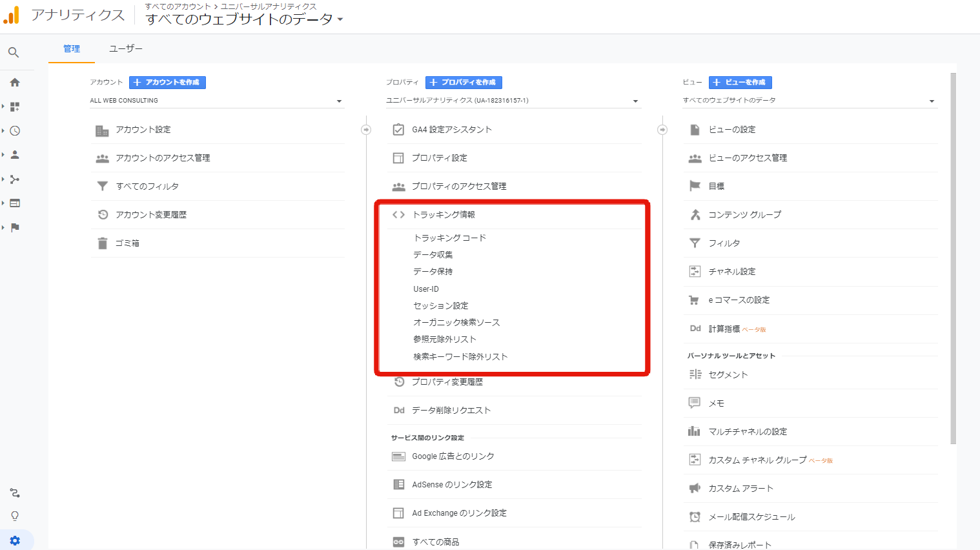
Task: Open プロパティ設定 link
Action: pyautogui.click(x=440, y=158)
